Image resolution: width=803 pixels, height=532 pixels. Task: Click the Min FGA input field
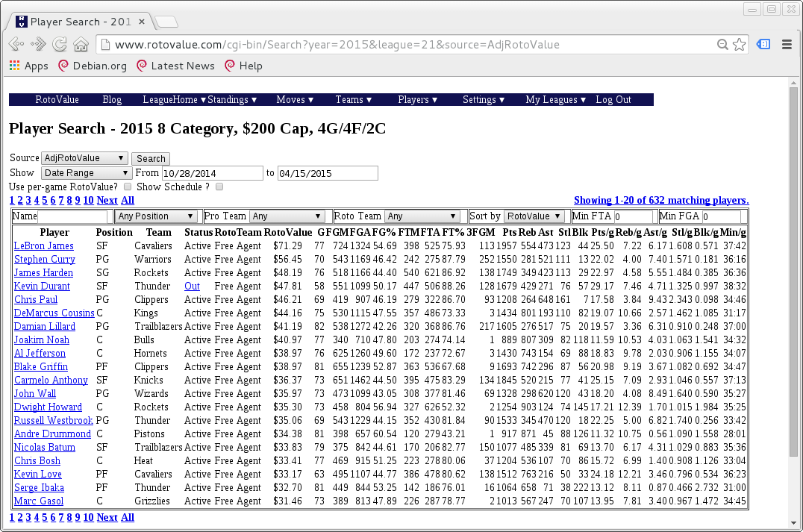[722, 216]
